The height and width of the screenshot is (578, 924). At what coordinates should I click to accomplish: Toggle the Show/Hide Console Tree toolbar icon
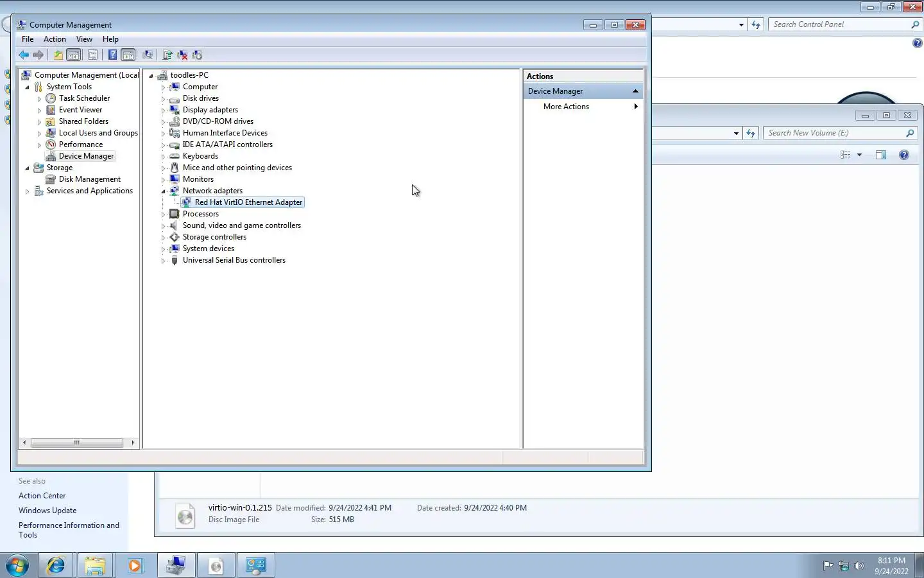click(x=74, y=55)
